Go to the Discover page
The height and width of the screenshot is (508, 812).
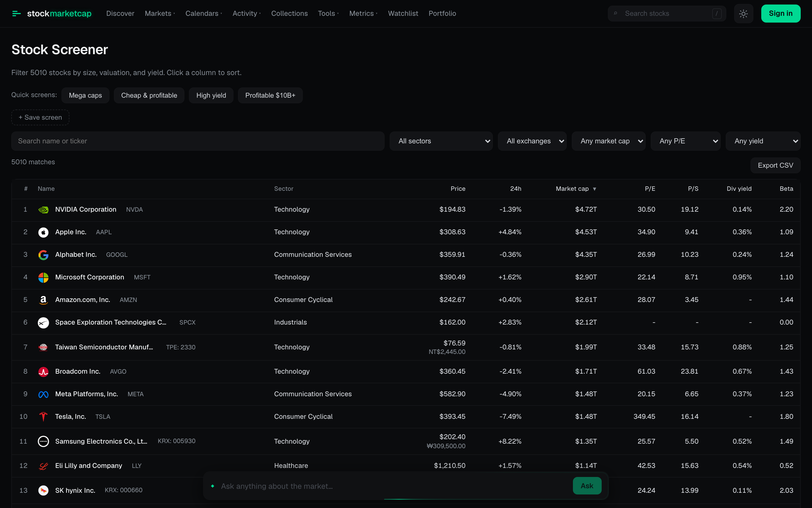120,14
